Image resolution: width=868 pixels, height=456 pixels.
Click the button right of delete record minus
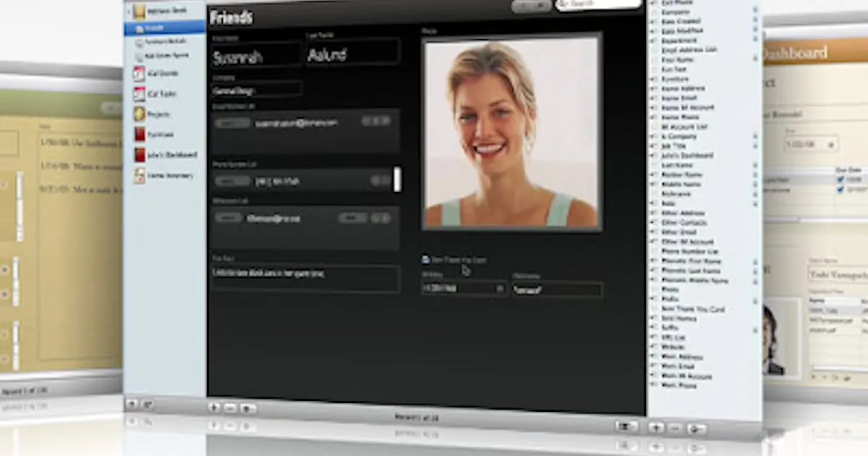pyautogui.click(x=247, y=409)
